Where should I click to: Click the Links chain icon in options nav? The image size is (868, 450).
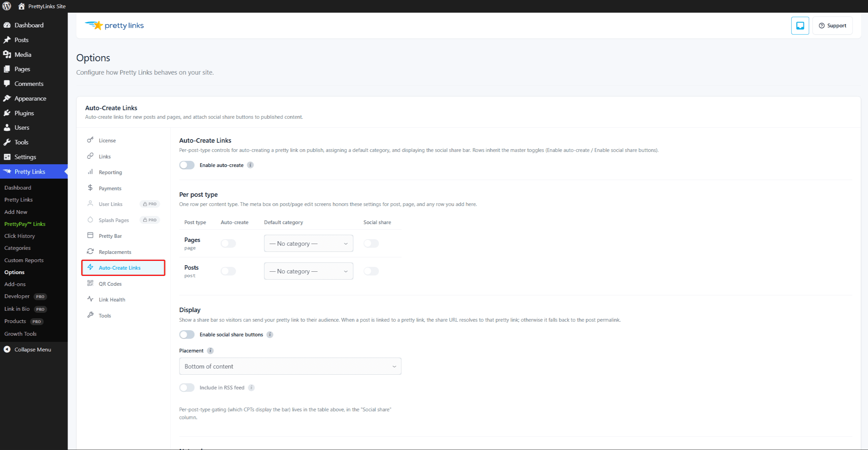(x=90, y=156)
